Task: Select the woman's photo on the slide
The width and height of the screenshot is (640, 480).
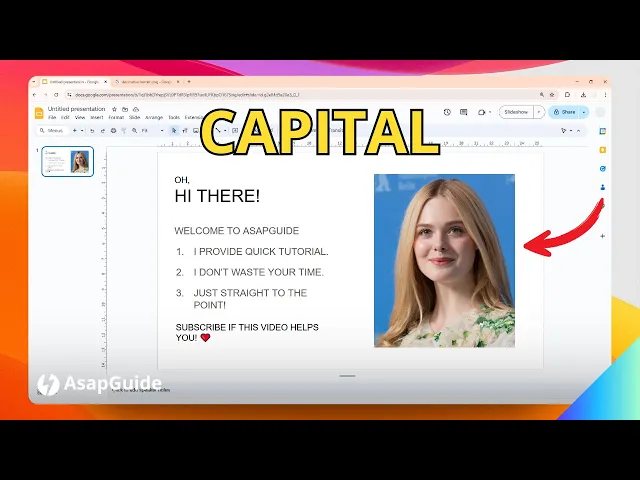Action: (444, 260)
